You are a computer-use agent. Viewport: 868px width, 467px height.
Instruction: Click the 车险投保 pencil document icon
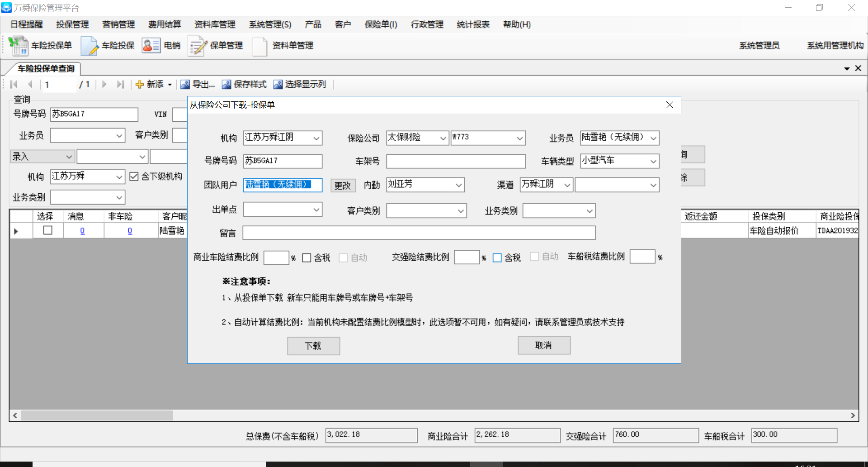(x=90, y=46)
